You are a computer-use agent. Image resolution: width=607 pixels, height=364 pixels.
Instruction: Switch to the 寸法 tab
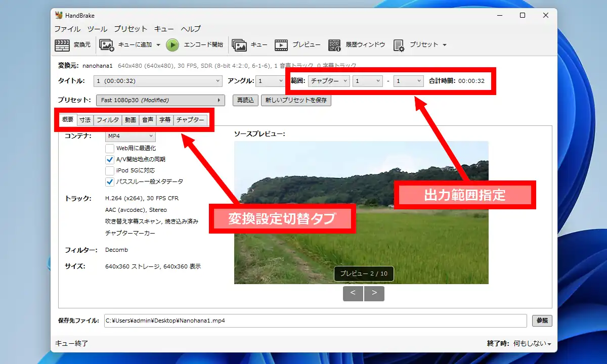(x=85, y=120)
